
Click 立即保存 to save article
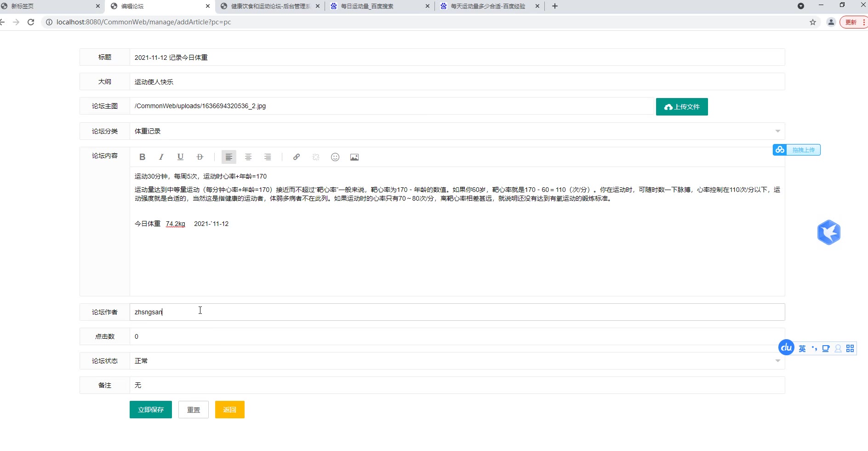tap(151, 410)
